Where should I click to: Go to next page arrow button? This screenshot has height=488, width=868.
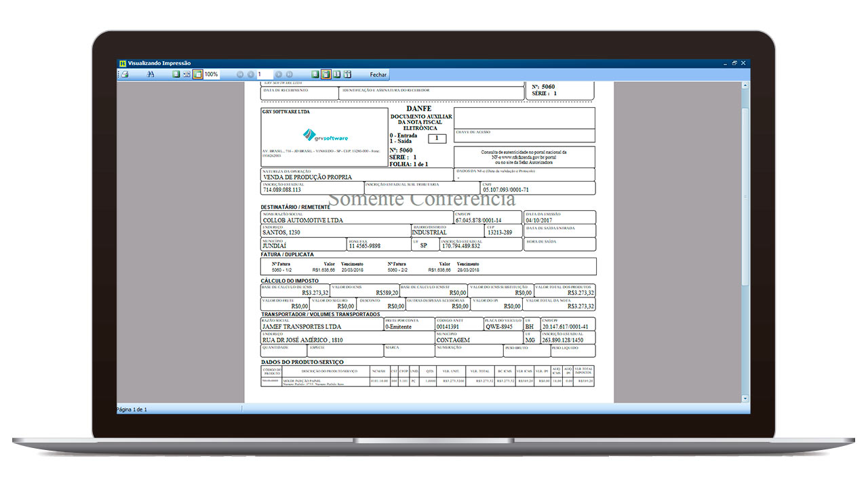pyautogui.click(x=278, y=74)
